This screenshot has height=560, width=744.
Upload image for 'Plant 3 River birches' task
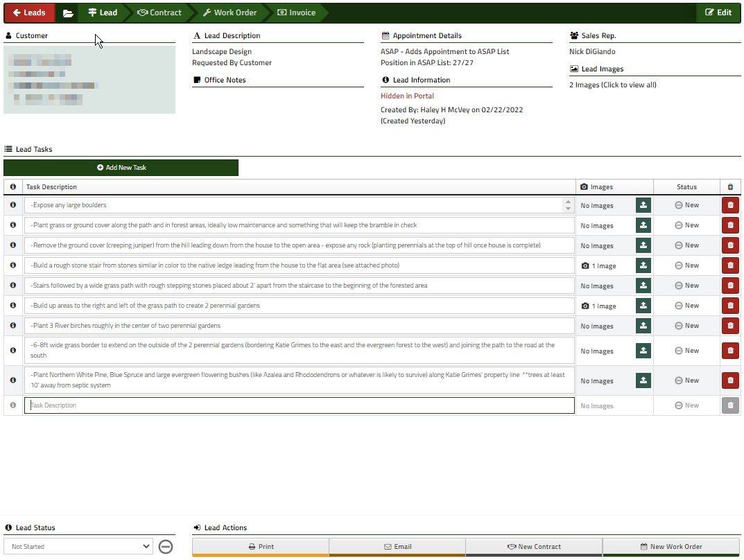pyautogui.click(x=643, y=326)
